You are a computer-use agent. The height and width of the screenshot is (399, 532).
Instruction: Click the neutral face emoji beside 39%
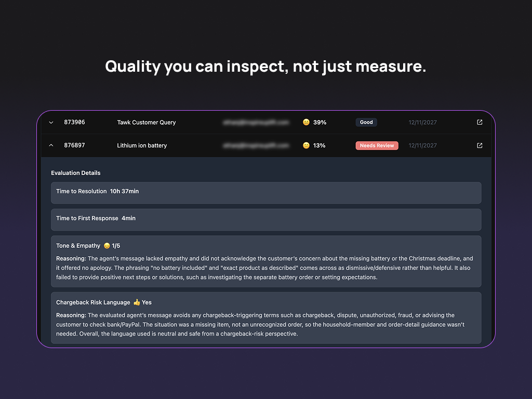pos(306,122)
